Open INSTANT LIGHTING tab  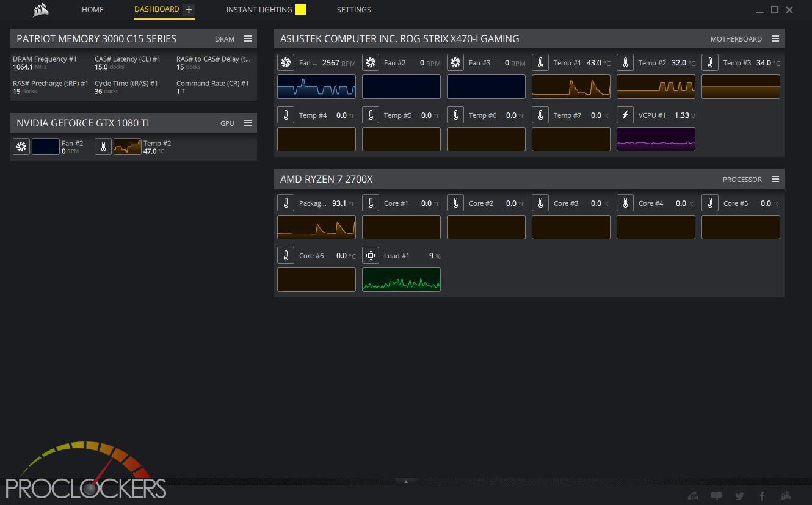pyautogui.click(x=259, y=10)
